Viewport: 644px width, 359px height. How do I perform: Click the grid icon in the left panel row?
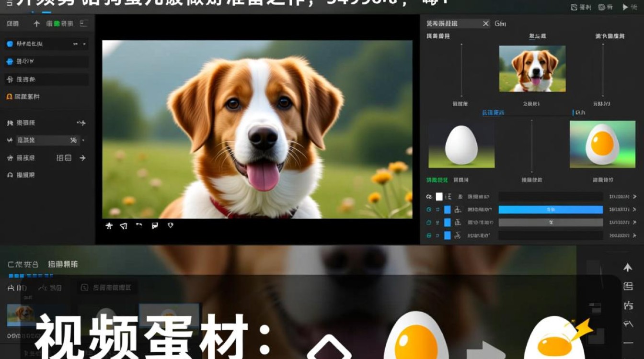pos(68,157)
